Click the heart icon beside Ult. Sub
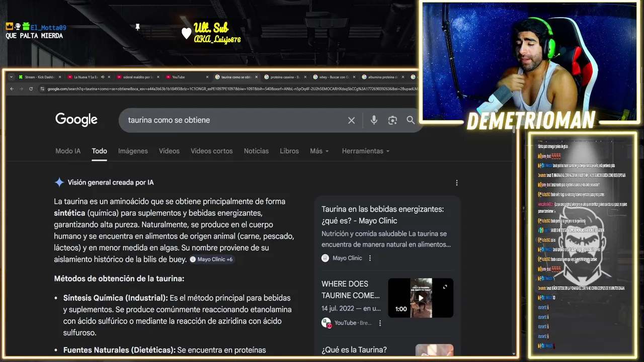The height and width of the screenshot is (362, 644). [x=186, y=34]
